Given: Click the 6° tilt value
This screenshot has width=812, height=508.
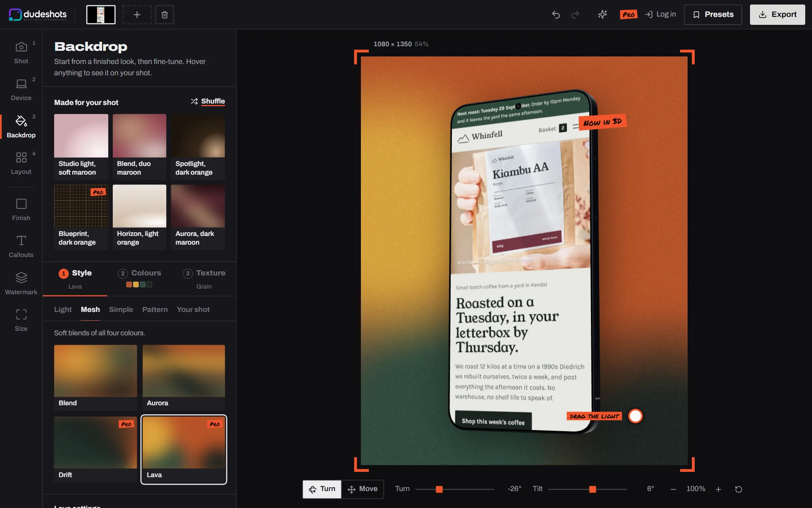Looking at the screenshot, I should coord(650,489).
